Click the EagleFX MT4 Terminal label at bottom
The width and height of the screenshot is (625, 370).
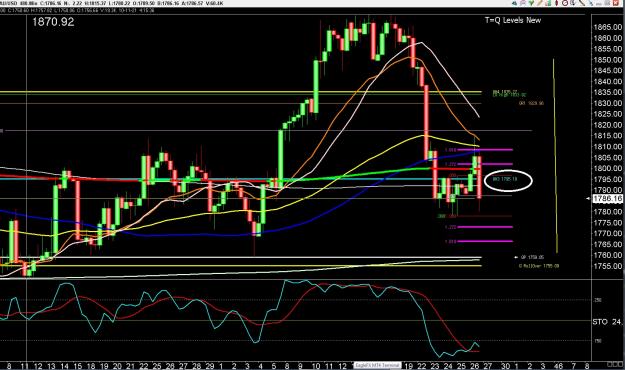coord(377,365)
